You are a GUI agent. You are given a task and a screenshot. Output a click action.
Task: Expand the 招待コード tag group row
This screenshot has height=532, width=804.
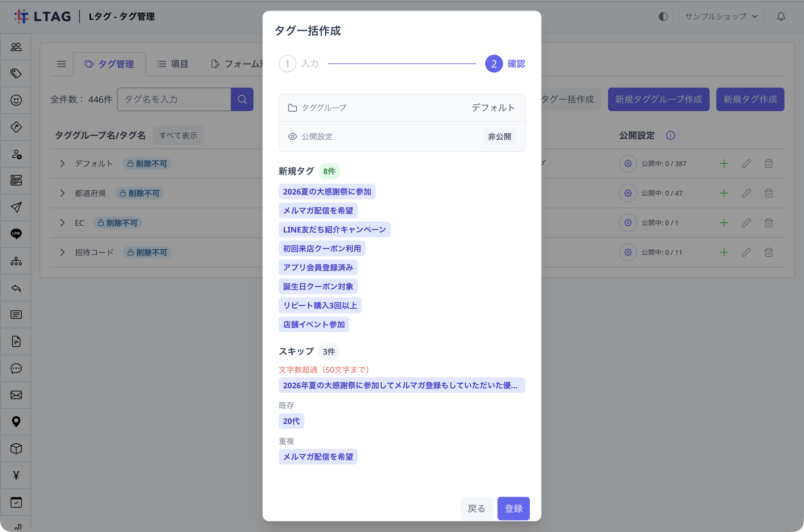coord(63,252)
